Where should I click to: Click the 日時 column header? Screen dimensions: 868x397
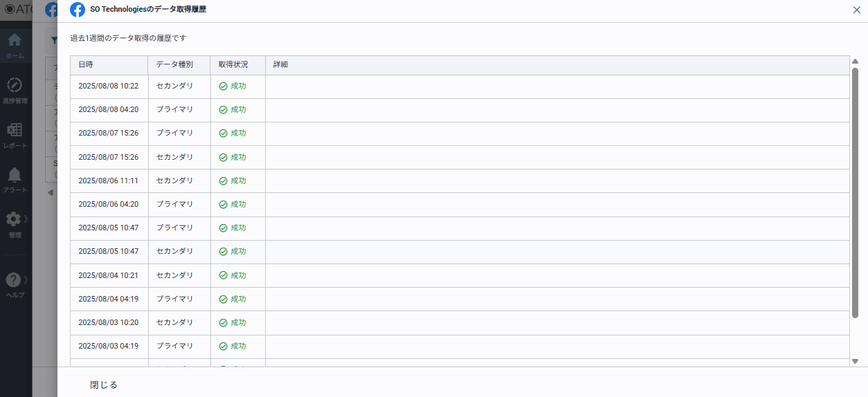86,65
